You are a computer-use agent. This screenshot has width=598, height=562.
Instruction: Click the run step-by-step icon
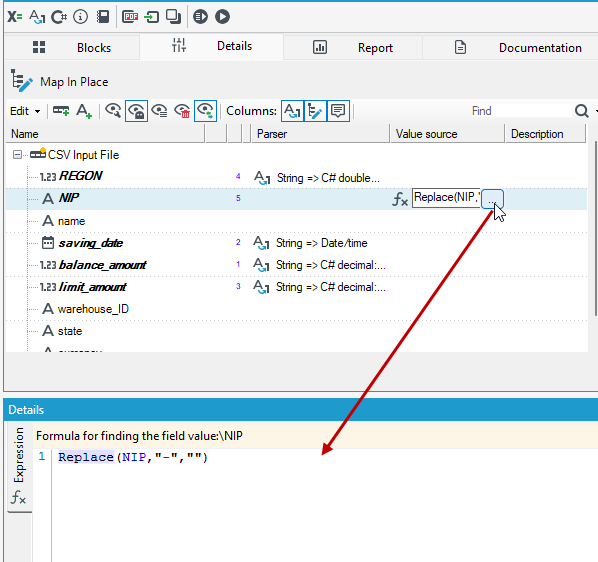201,17
